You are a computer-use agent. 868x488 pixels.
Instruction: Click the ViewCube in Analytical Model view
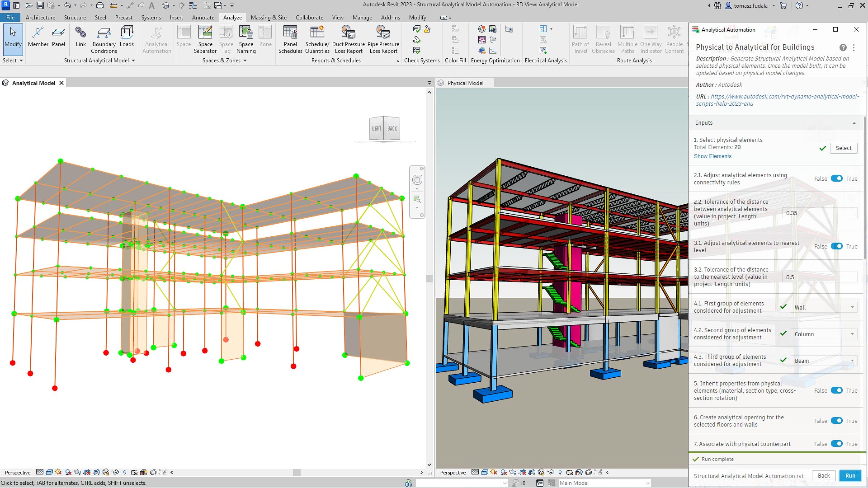385,129
